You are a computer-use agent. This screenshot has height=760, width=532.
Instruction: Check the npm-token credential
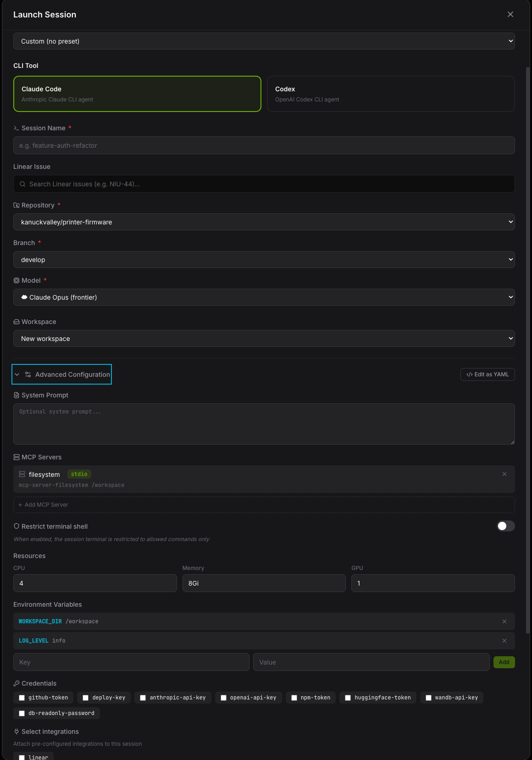[x=294, y=698]
